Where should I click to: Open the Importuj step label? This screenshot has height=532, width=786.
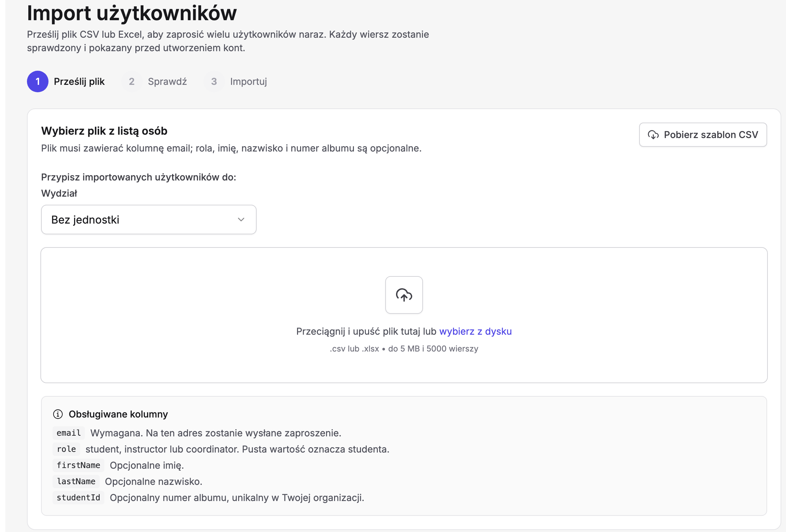(x=249, y=81)
